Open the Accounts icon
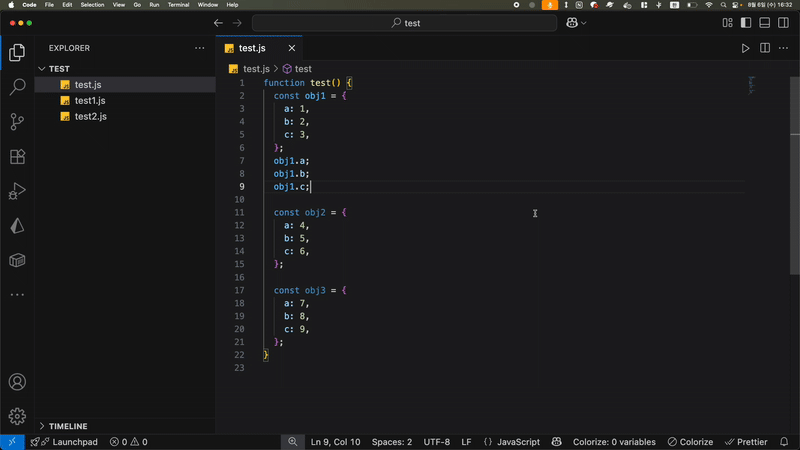 pos(17,382)
